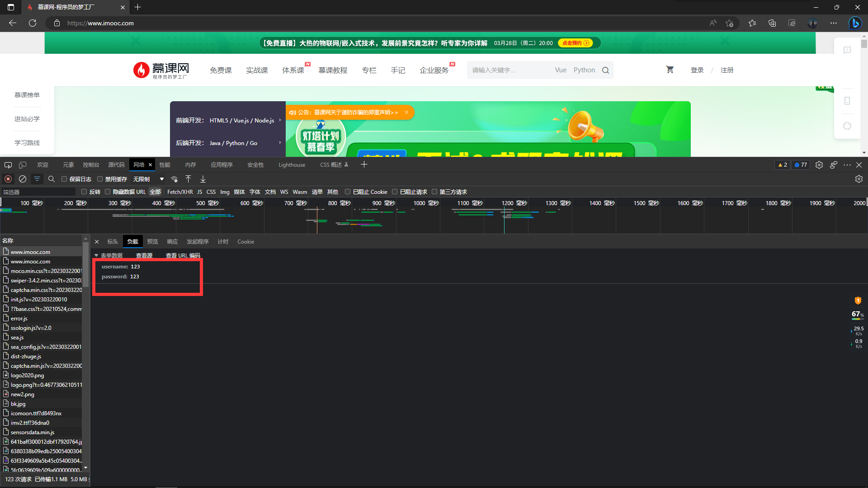Open the device emulation icon

pos(23,165)
